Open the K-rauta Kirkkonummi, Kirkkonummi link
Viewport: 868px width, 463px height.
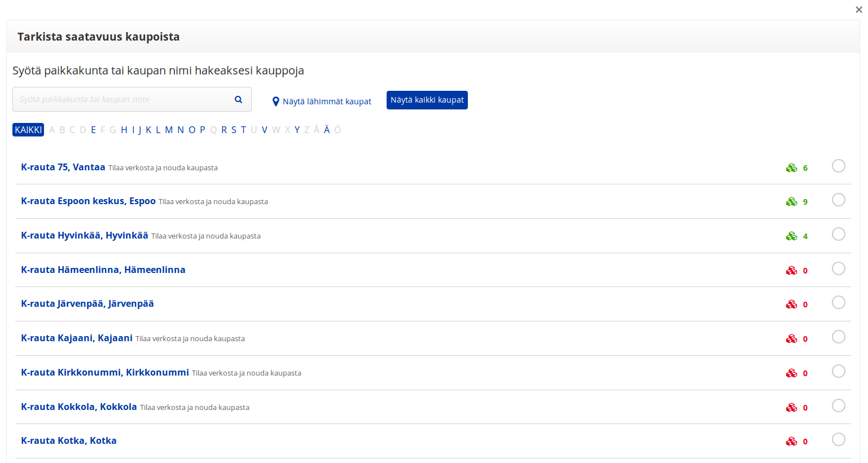click(x=105, y=372)
